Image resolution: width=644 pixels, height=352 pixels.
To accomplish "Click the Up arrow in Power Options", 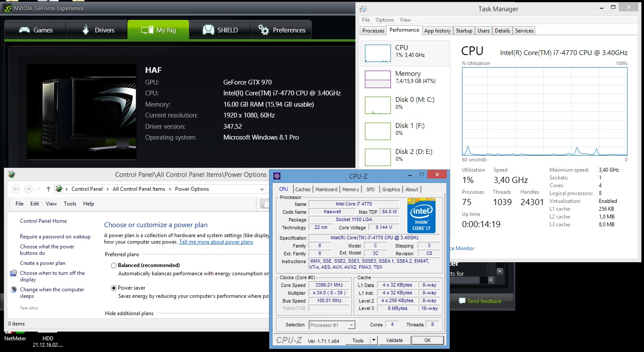I will pyautogui.click(x=48, y=189).
